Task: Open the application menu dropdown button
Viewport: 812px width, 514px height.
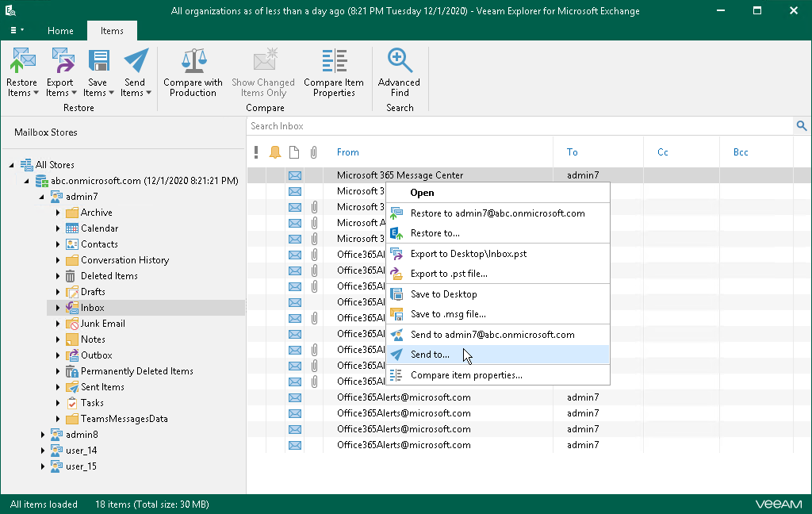Action: 16,31
